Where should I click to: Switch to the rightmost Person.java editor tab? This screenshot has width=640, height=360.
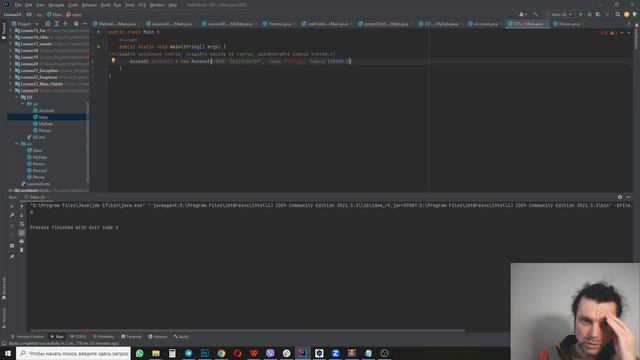[x=569, y=24]
